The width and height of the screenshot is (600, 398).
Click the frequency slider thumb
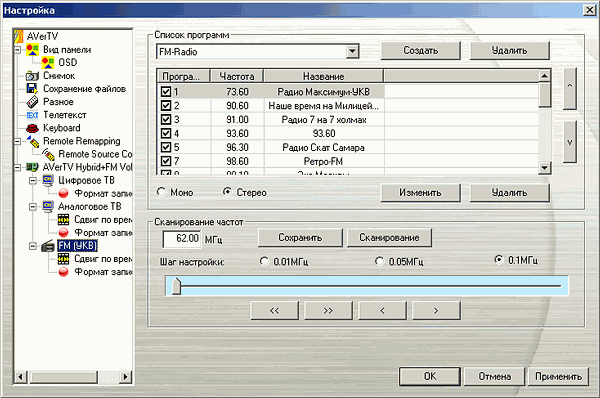coord(176,286)
